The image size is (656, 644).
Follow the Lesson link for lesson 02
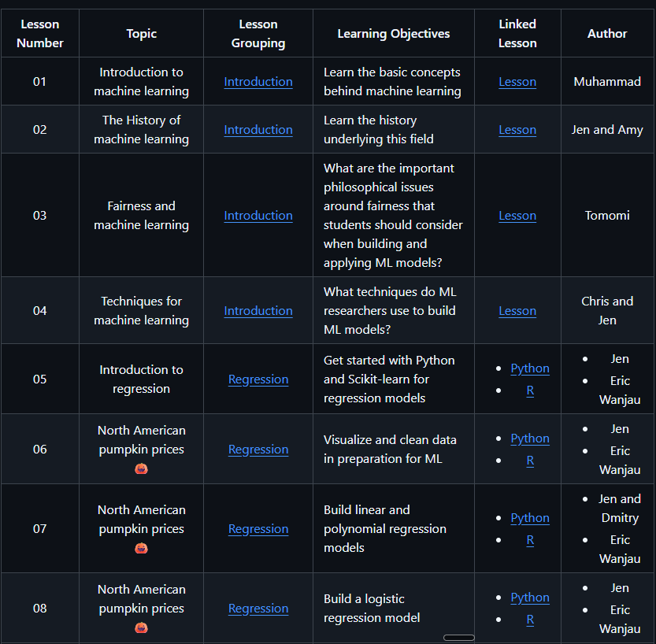[517, 130]
